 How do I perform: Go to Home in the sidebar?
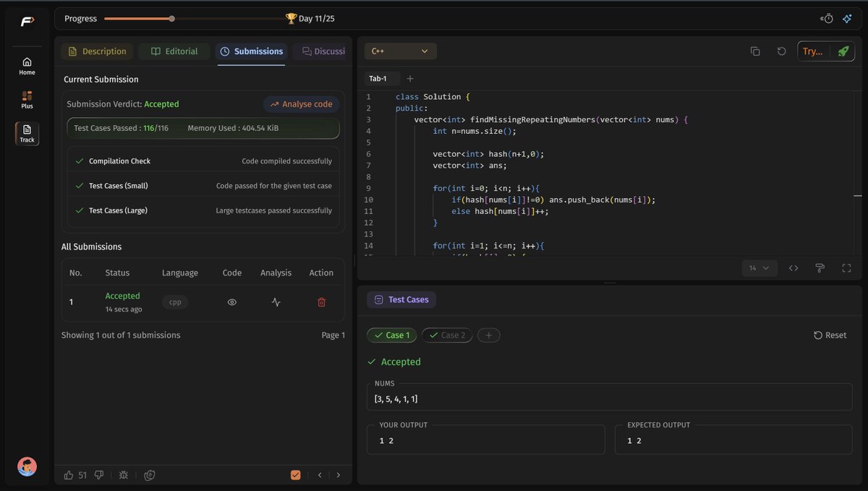point(27,66)
